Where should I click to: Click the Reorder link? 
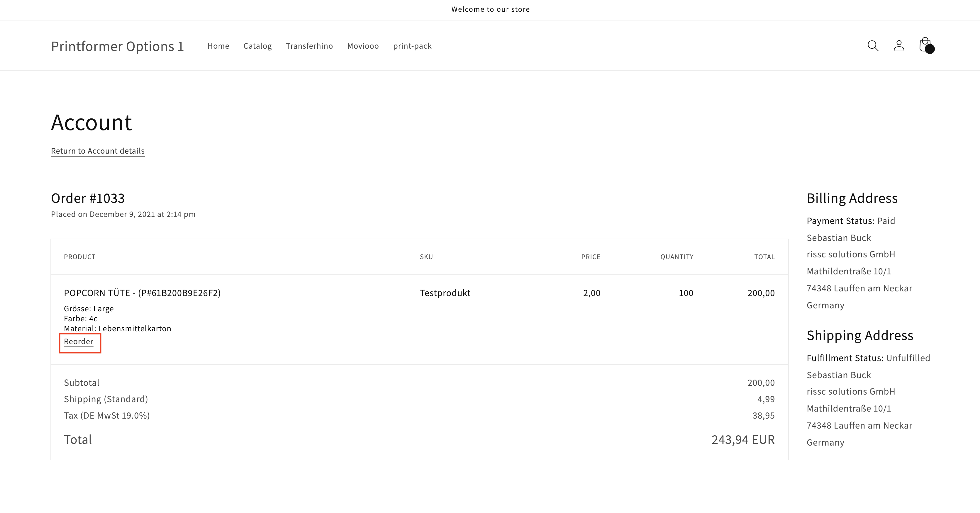78,342
